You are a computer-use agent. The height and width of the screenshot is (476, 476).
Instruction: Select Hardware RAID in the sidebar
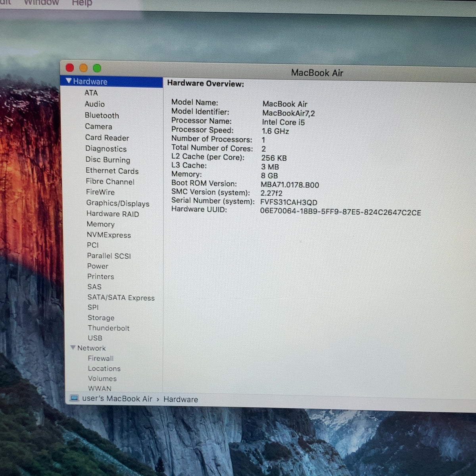tap(113, 214)
